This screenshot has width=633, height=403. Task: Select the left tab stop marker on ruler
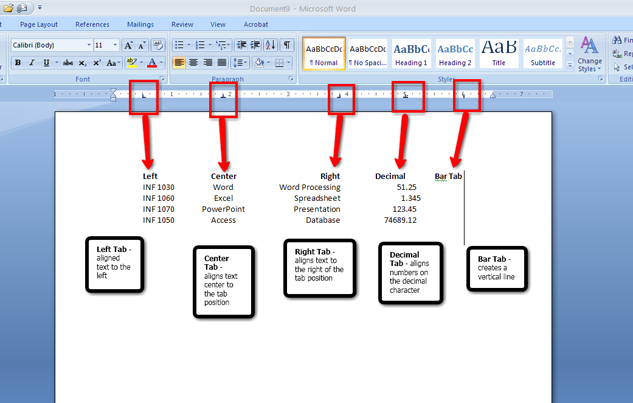144,96
